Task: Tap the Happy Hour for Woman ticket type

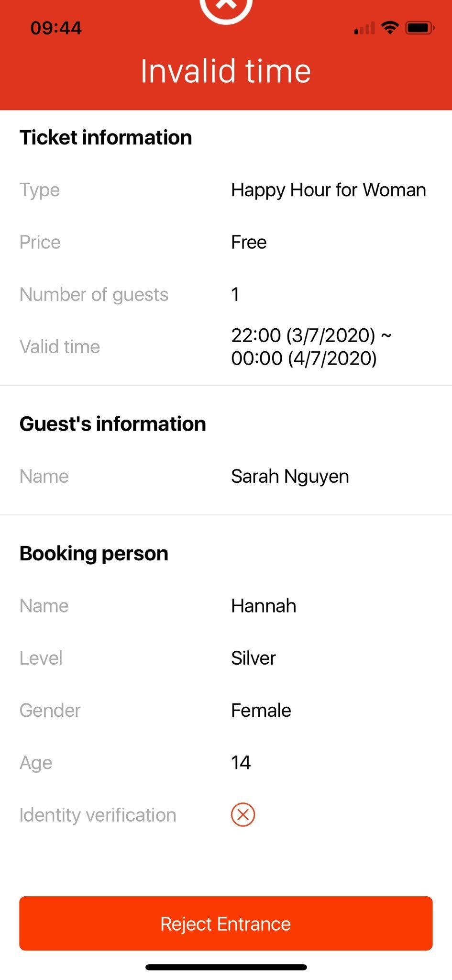Action: (x=328, y=190)
